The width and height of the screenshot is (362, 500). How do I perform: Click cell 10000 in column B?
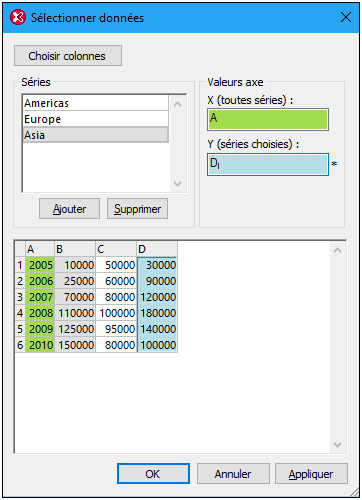75,265
